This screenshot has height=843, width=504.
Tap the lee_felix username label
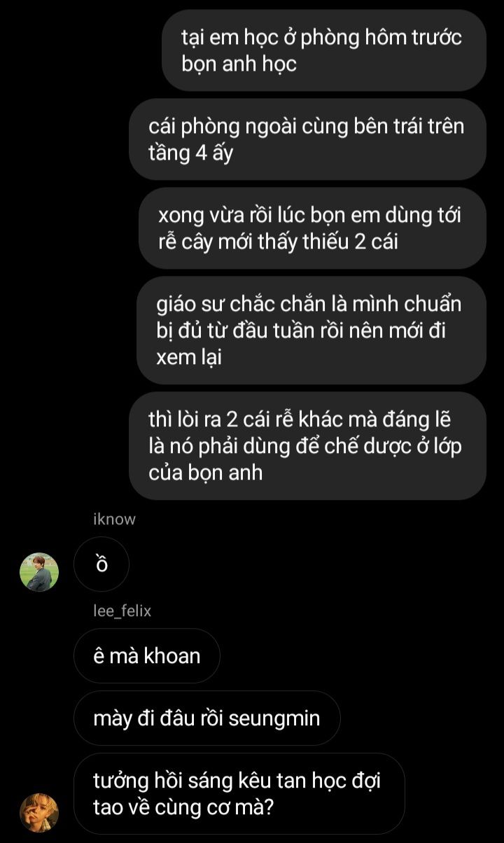tap(122, 611)
